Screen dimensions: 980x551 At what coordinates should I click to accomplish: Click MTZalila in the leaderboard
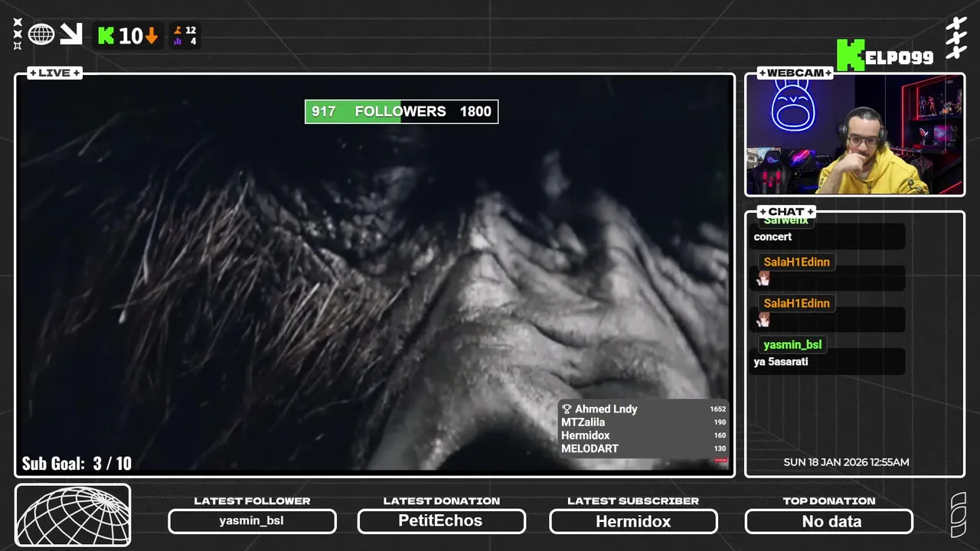(x=583, y=422)
